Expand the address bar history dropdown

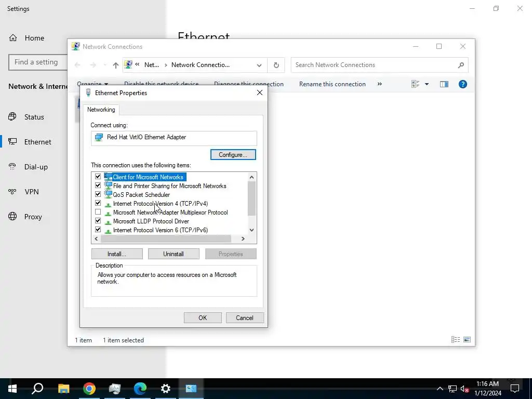coord(259,65)
